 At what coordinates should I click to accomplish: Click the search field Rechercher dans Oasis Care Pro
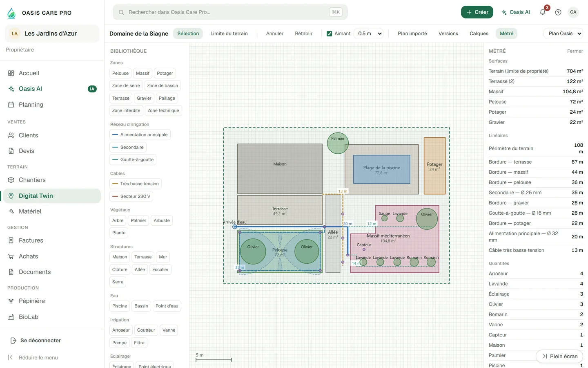pos(230,12)
